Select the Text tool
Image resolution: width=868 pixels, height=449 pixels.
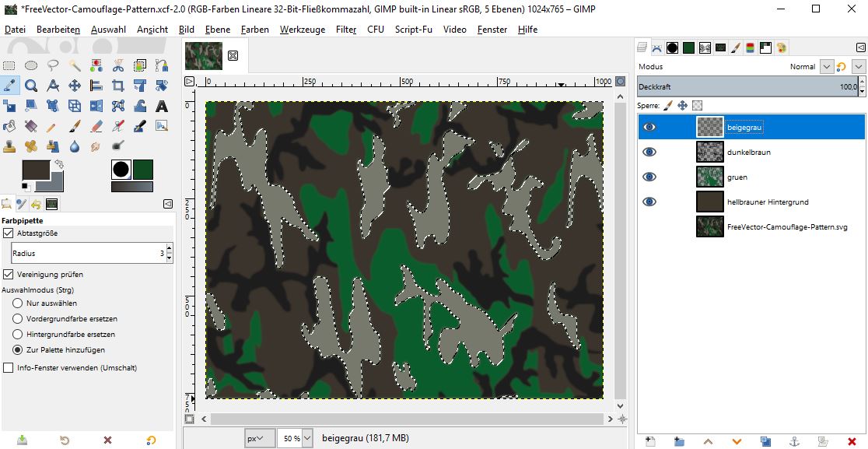162,106
